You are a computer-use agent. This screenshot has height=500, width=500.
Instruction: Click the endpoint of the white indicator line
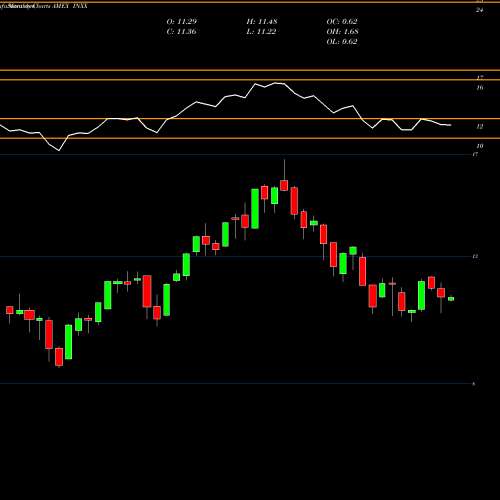[x=451, y=125]
